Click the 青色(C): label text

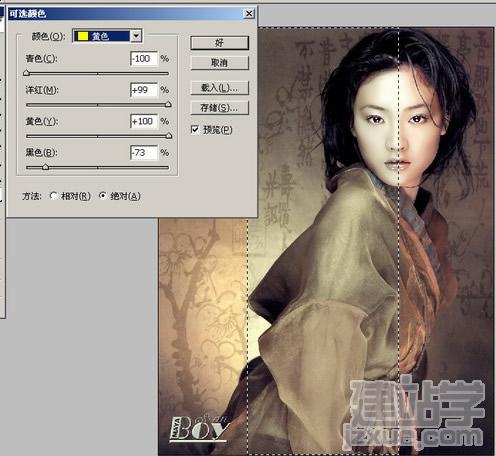42,59
